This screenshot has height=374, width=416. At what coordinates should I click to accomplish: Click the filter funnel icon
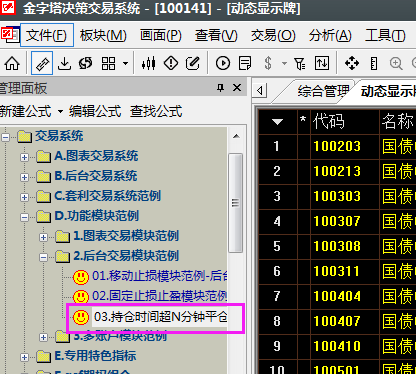click(299, 63)
